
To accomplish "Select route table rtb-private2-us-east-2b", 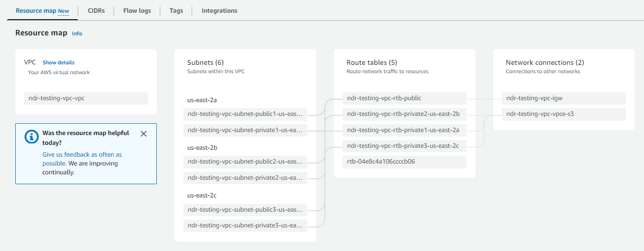I will [404, 114].
